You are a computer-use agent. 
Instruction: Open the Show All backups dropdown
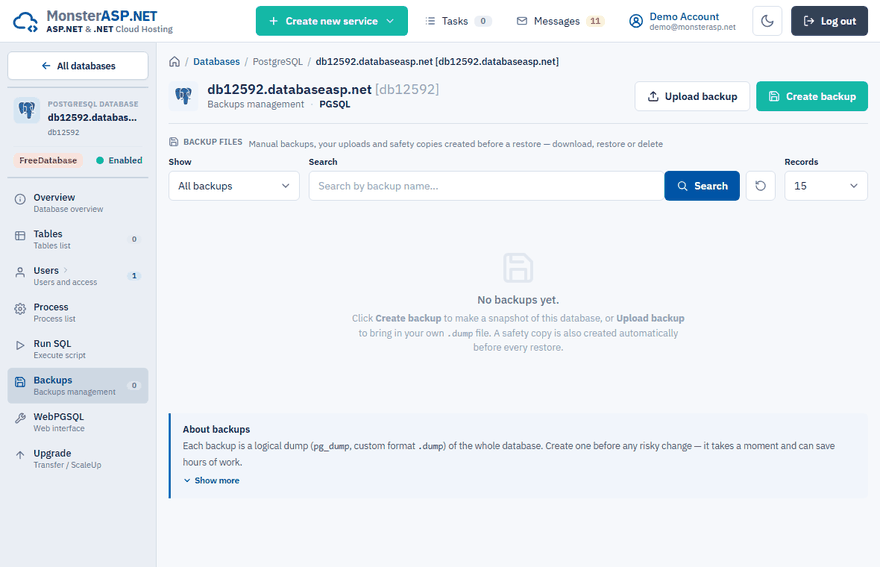pos(234,186)
